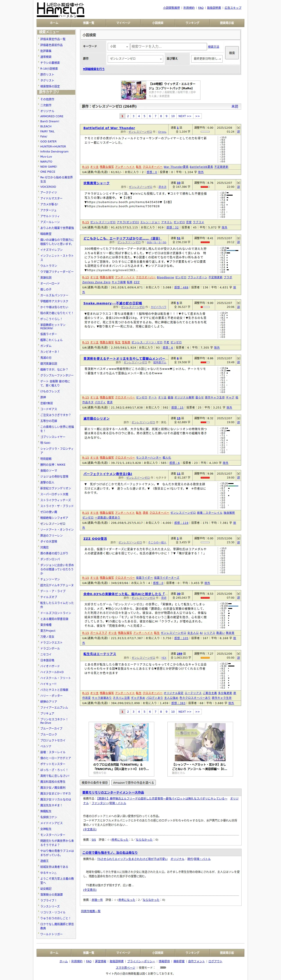281x980 pixels.
Task: Open 感想：32 comments for 状態異常シャーク
Action: (x=172, y=228)
